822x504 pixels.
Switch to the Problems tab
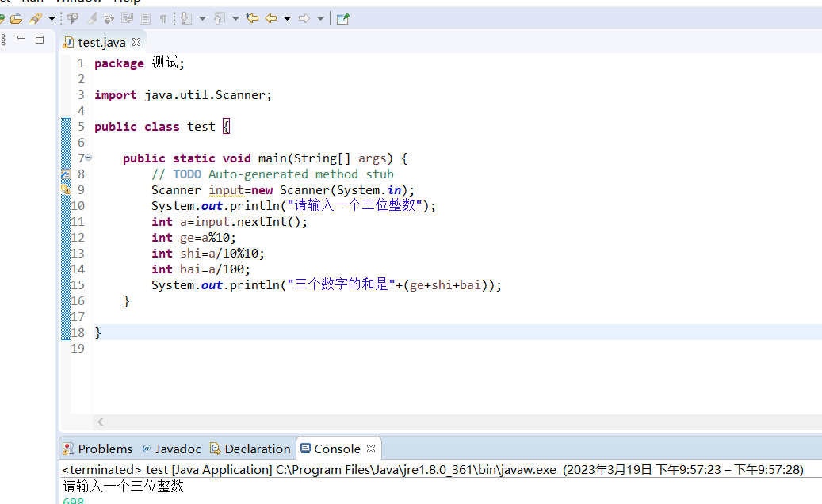pyautogui.click(x=97, y=449)
